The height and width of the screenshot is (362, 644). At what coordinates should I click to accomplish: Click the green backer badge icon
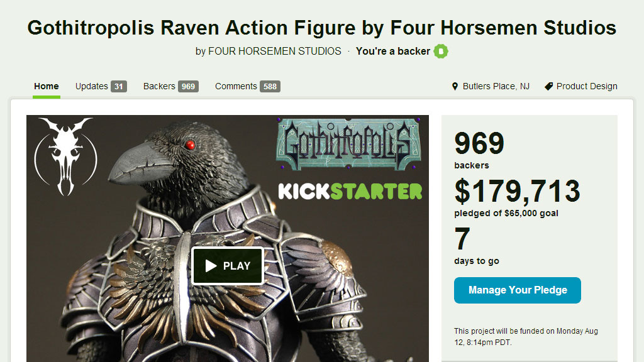441,52
